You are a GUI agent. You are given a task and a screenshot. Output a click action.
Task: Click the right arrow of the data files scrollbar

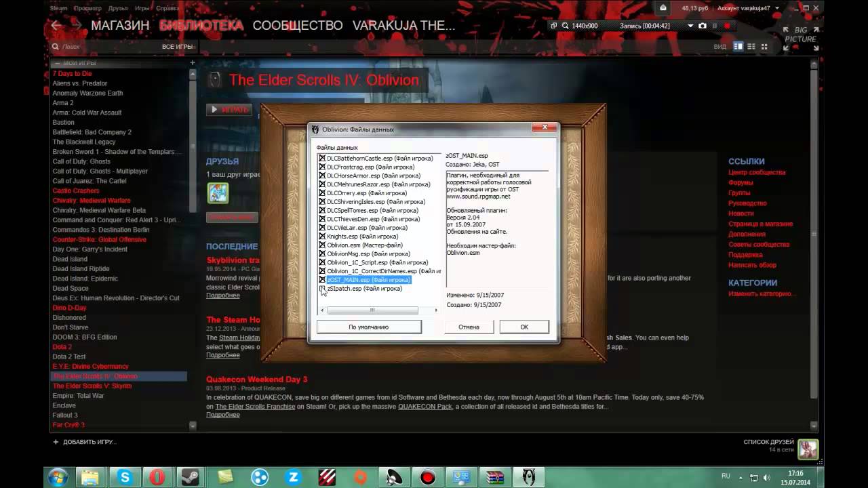[x=437, y=310]
